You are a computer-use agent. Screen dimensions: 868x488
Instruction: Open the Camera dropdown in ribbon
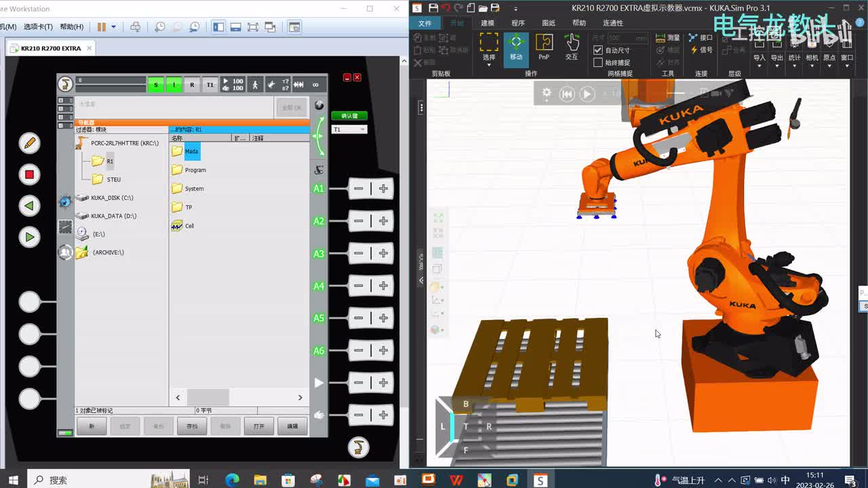[812, 66]
